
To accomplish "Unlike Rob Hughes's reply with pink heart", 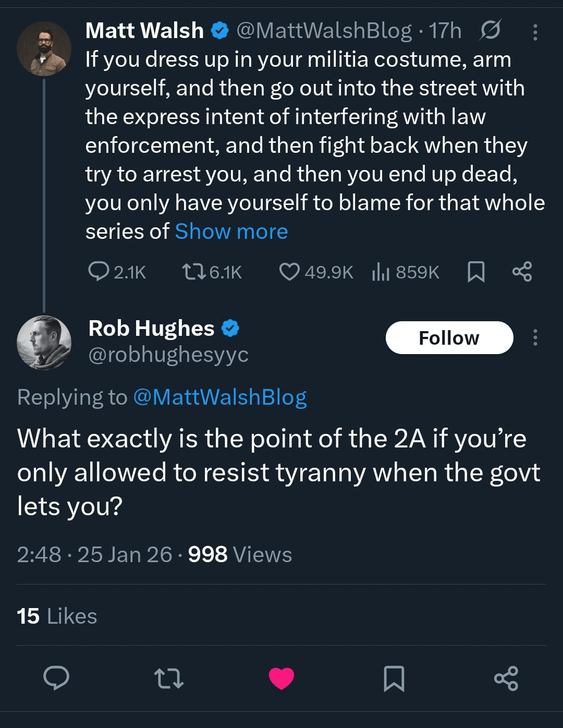I will pos(281,678).
